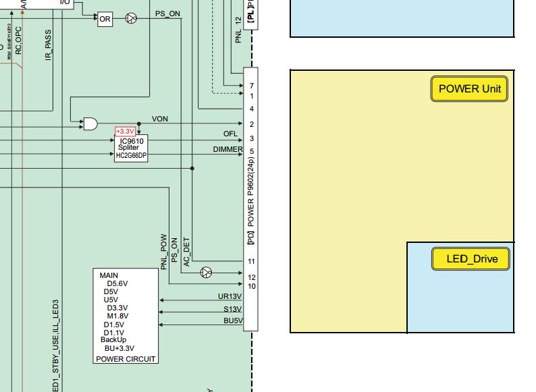This screenshot has width=536, height=392.
Task: Click connector pin 12
Action: pyautogui.click(x=252, y=277)
